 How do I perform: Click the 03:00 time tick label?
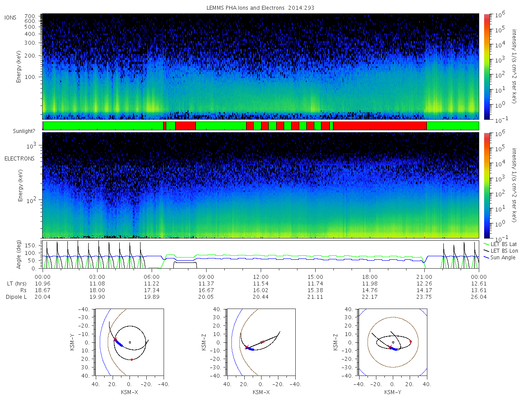(97, 277)
